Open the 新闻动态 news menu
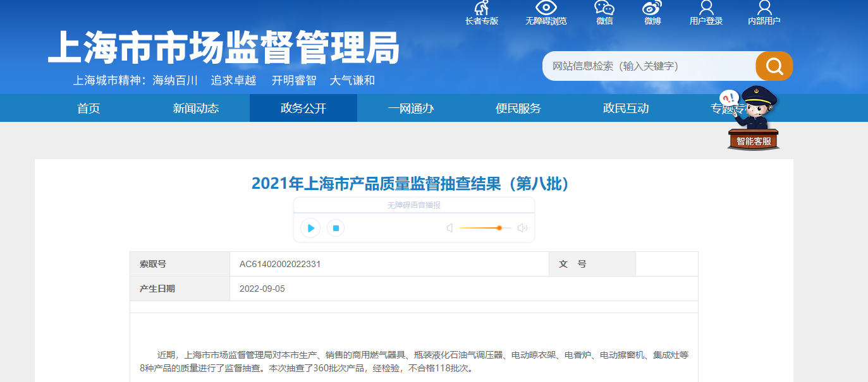 coord(196,108)
